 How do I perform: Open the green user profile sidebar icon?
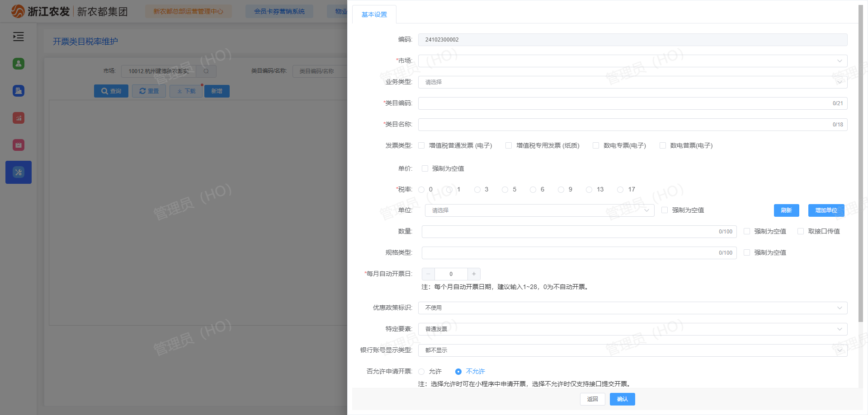tap(19, 64)
